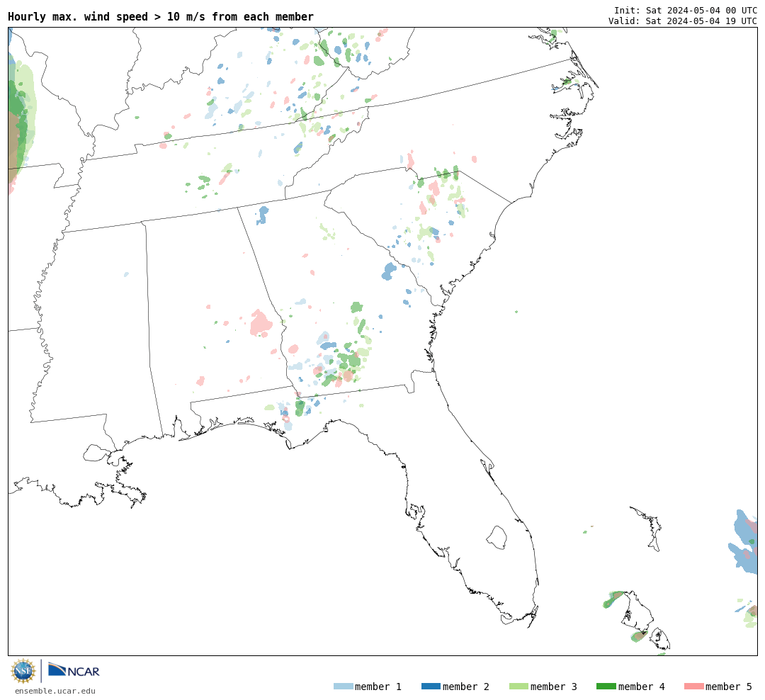Click the 'Hourly max. wind speed' title
This screenshot has width=765, height=700.
[x=161, y=16]
